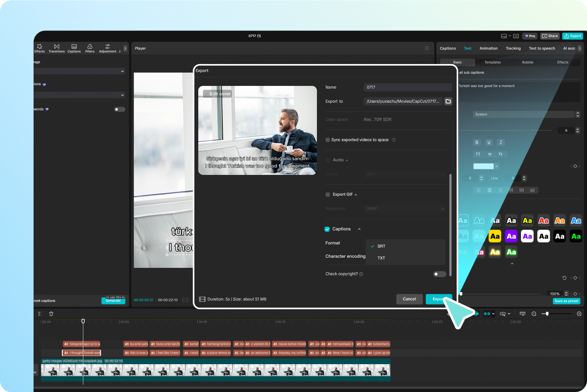
Task: Uncheck the Captions export checkbox
Action: click(x=327, y=229)
